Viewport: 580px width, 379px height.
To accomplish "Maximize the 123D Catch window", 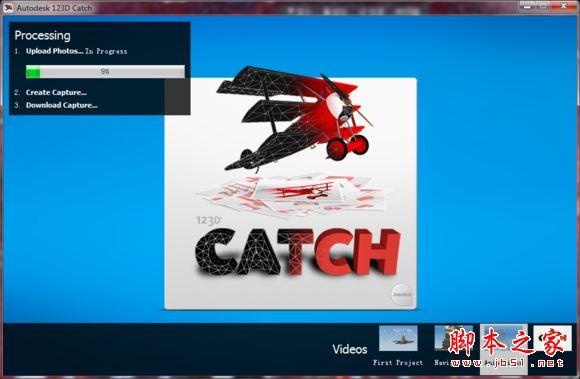I will point(543,6).
